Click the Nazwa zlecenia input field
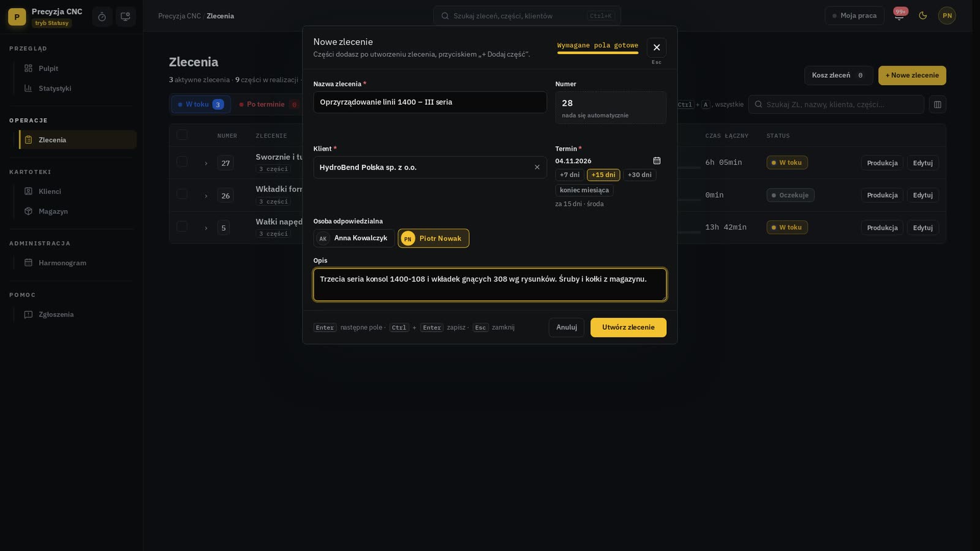The image size is (980, 551). pos(430,102)
